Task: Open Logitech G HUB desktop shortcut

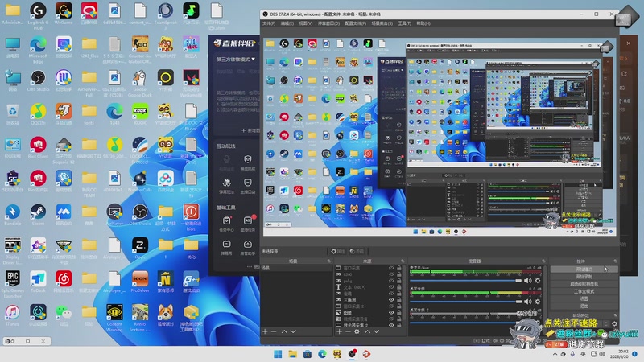Action: pyautogui.click(x=38, y=15)
